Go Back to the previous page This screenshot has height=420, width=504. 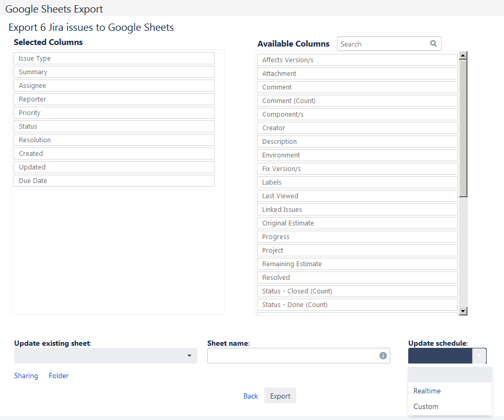point(251,396)
